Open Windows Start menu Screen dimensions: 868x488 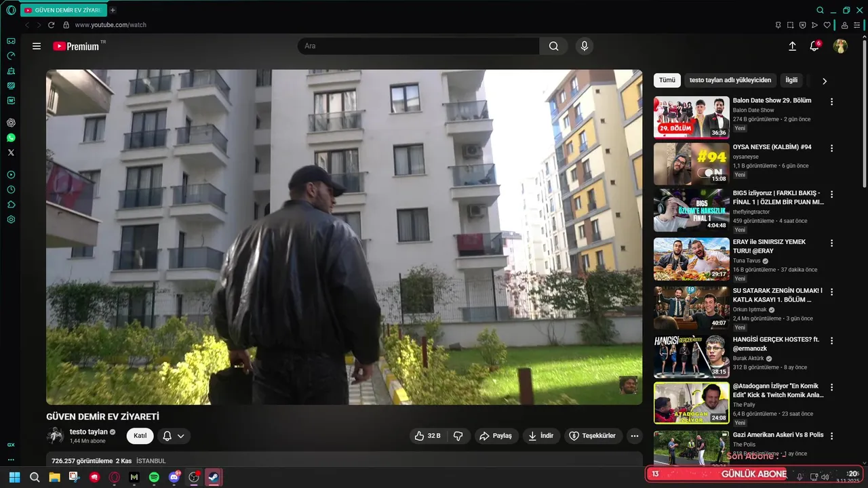tap(14, 477)
